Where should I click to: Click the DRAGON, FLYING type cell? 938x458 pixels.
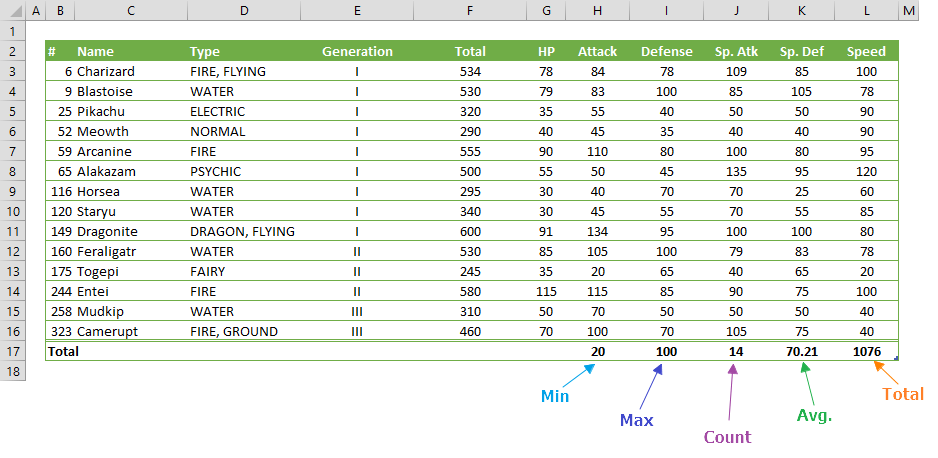[x=243, y=231]
